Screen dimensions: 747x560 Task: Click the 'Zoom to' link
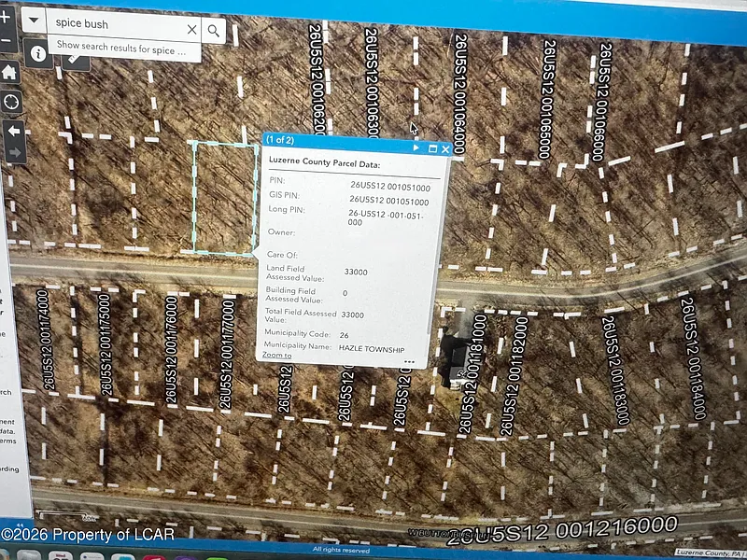[x=276, y=356]
